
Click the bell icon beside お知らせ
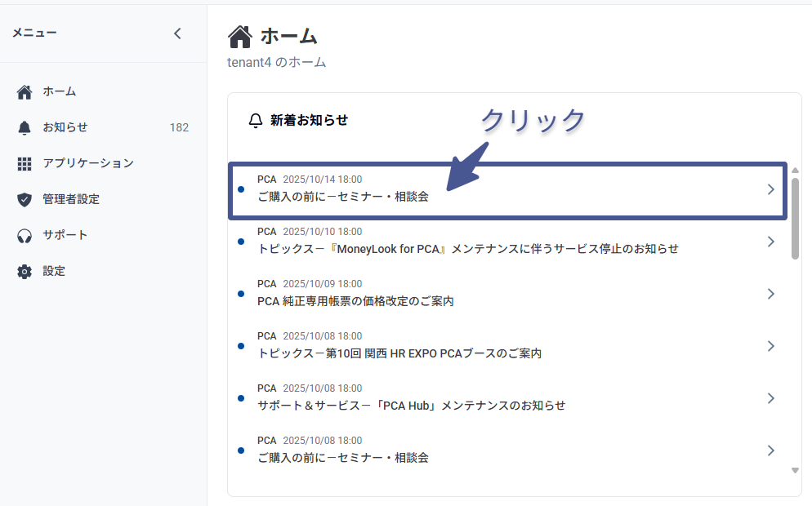[x=25, y=127]
